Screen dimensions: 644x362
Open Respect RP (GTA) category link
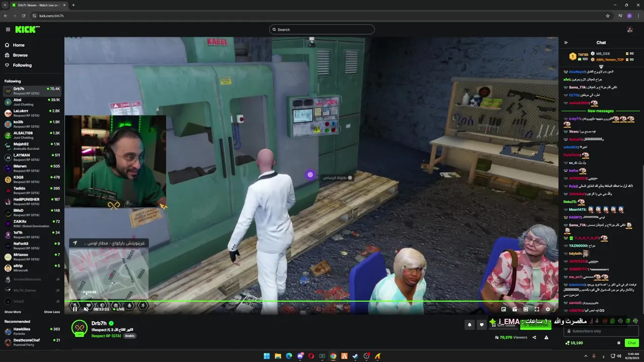pyautogui.click(x=106, y=336)
